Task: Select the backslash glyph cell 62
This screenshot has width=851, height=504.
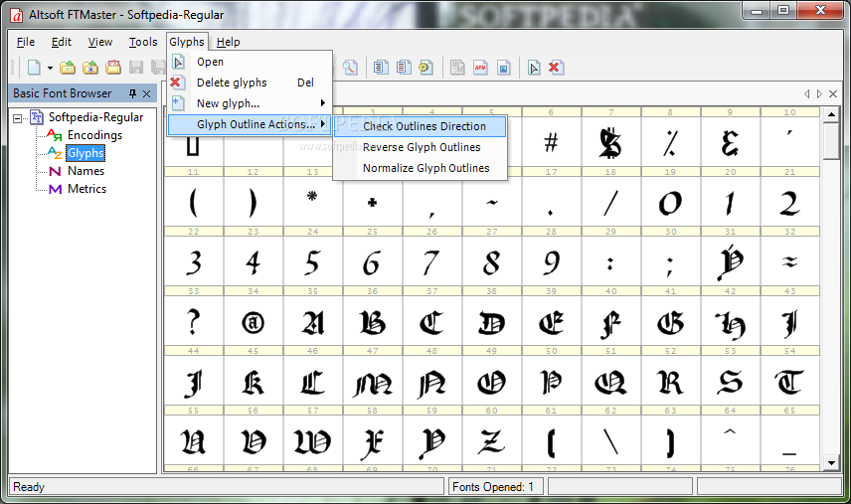Action: pos(611,440)
